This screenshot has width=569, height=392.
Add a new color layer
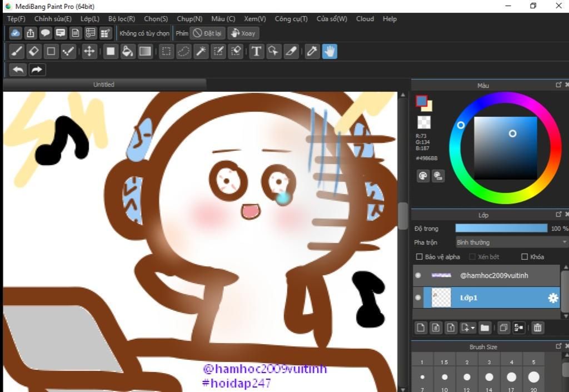point(421,328)
